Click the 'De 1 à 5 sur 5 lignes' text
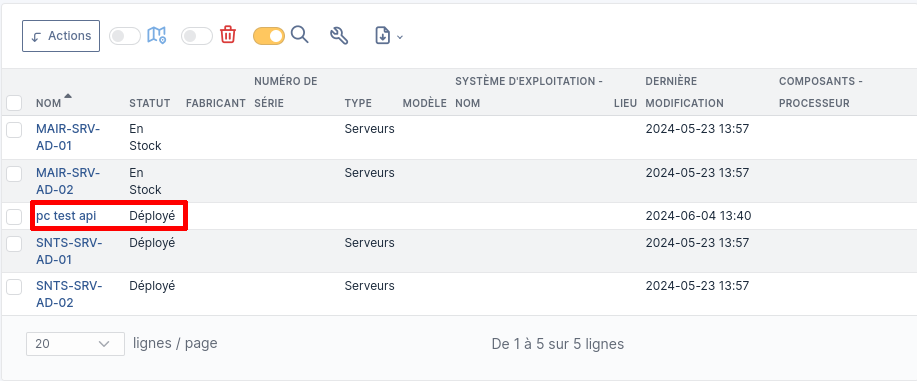This screenshot has height=381, width=917. [x=558, y=344]
